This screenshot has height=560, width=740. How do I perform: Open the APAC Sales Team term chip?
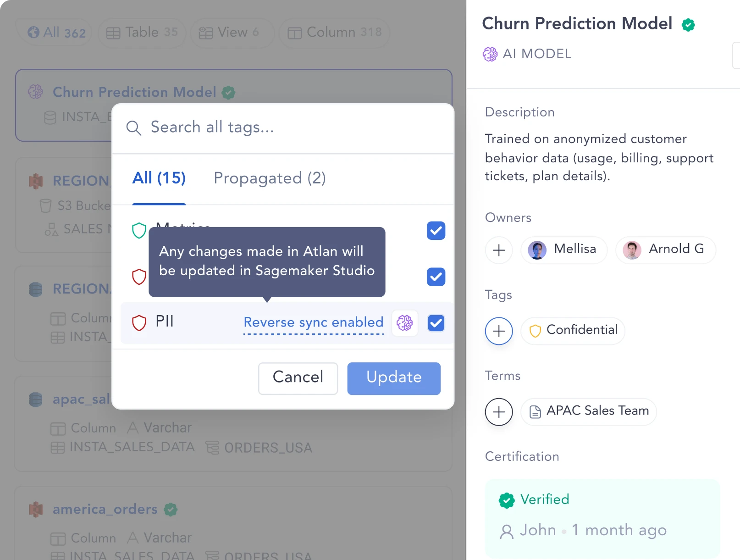589,411
